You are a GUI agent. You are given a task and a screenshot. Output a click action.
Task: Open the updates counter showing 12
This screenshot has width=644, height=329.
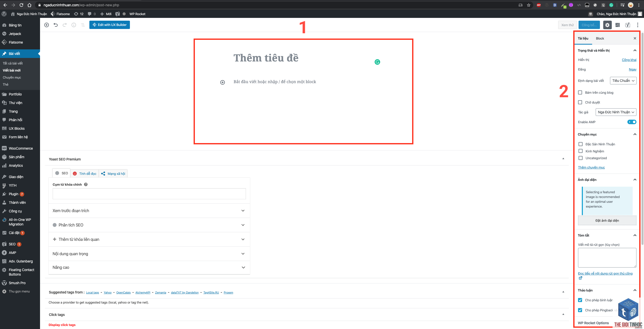pyautogui.click(x=79, y=14)
